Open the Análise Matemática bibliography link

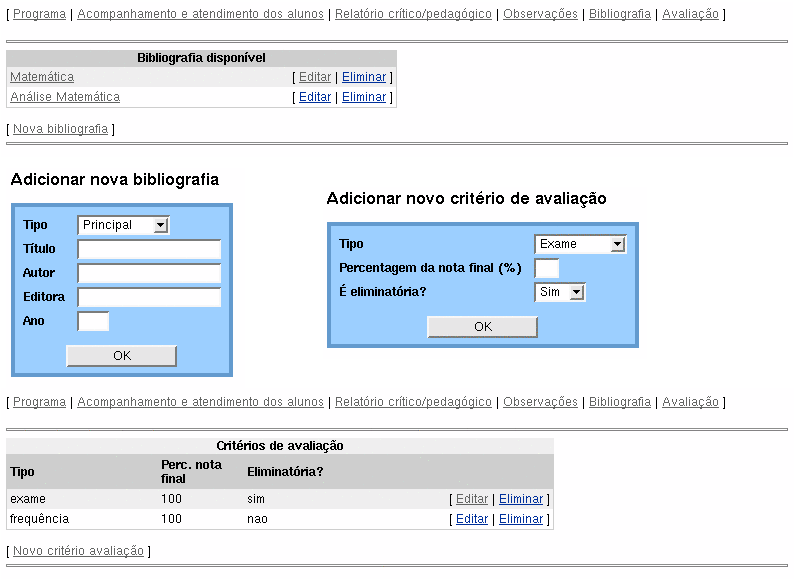(65, 97)
